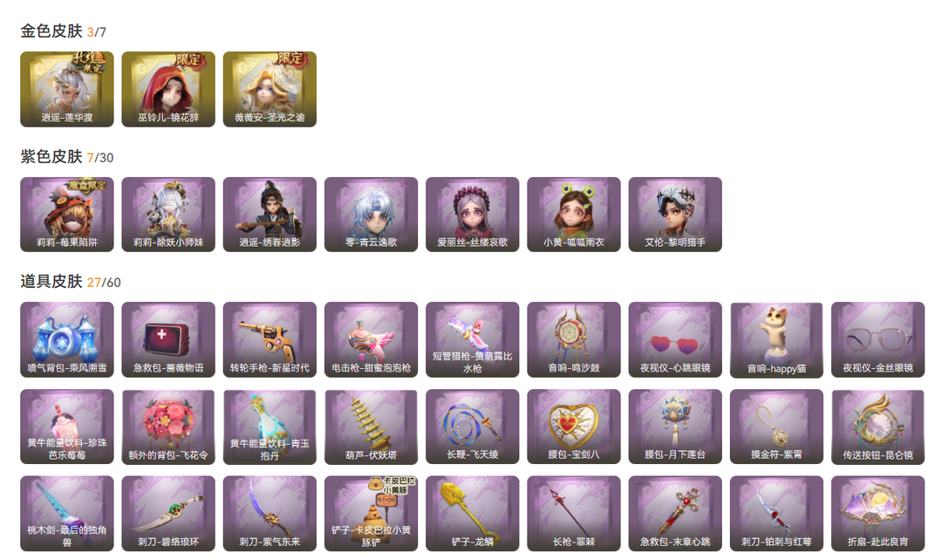This screenshot has height=560, width=942.
Task: Click the 桃木剑-最后的独角兽 sword icon
Action: coord(66,514)
